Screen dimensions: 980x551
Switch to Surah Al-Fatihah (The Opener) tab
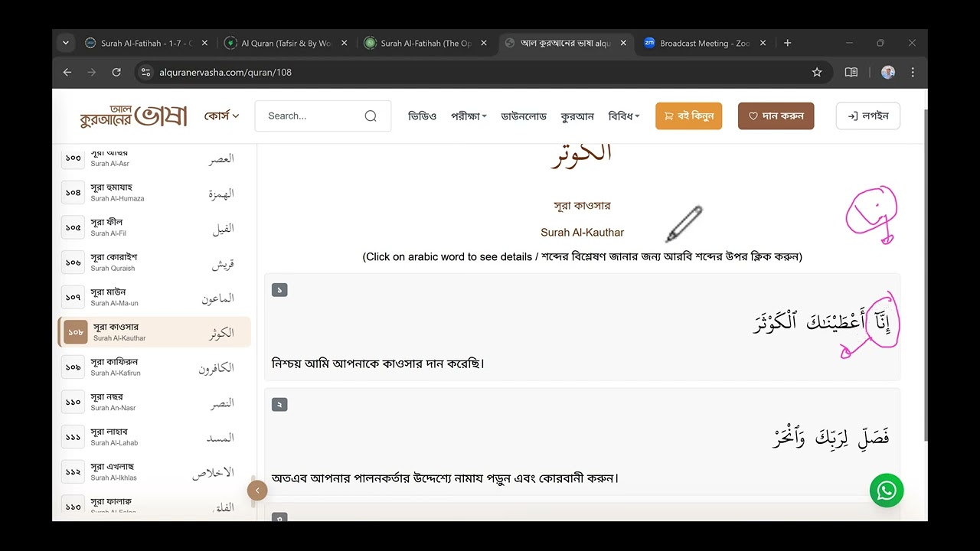(x=425, y=44)
